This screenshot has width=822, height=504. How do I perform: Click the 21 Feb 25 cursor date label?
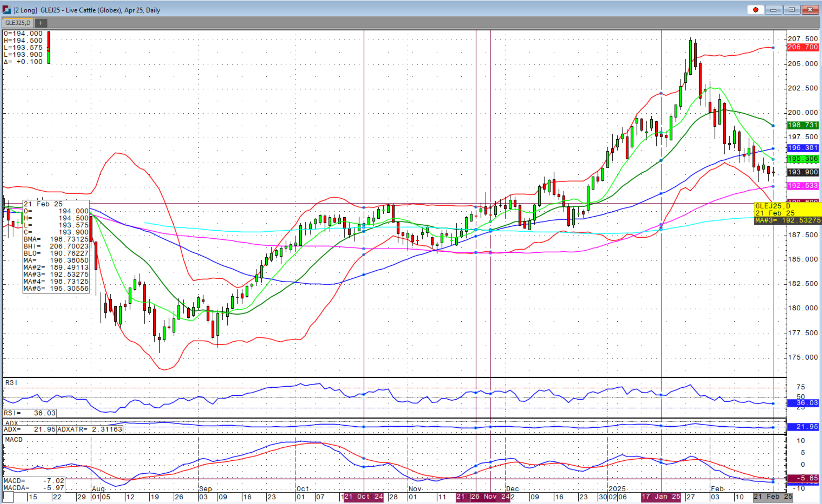[x=773, y=497]
